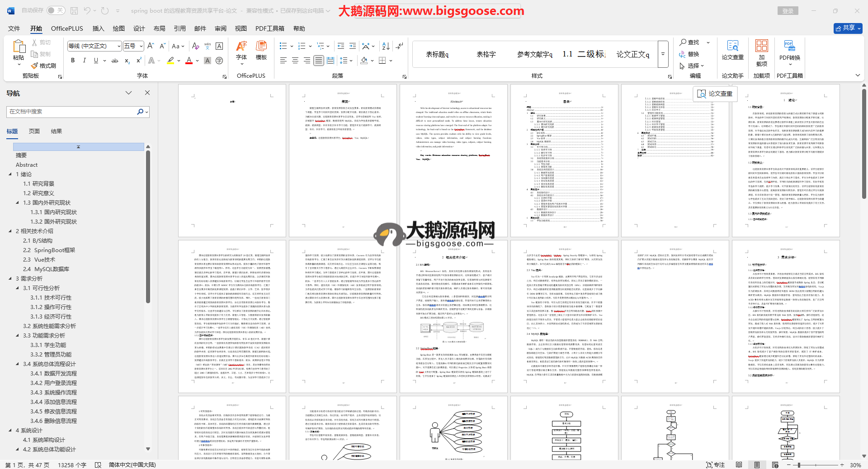Screen dimensions: 868x469
Task: Center-align the paragraph text
Action: (295, 61)
